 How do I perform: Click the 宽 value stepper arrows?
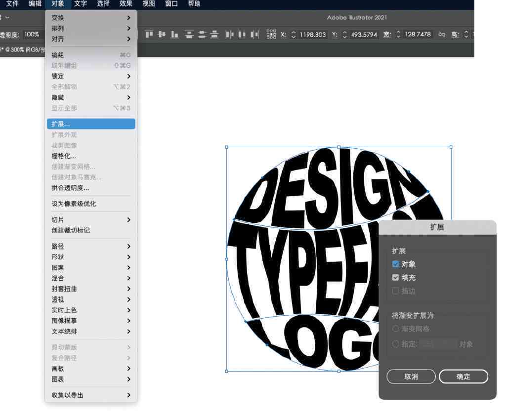[x=399, y=34]
